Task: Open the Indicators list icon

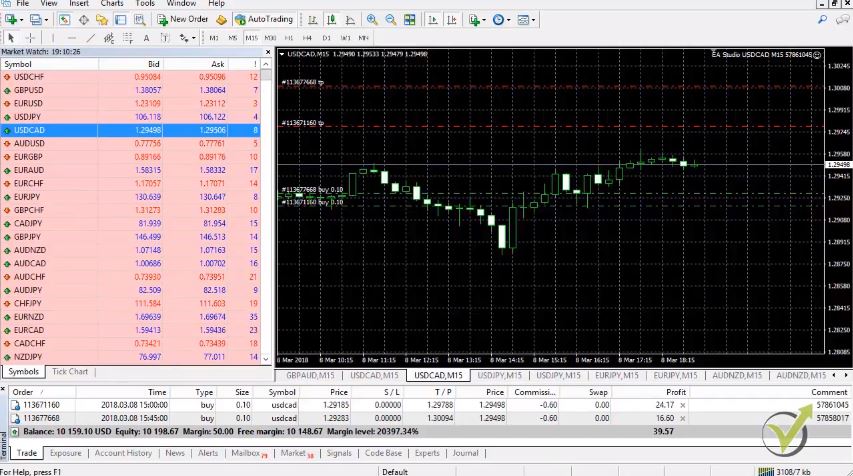Action: point(474,20)
